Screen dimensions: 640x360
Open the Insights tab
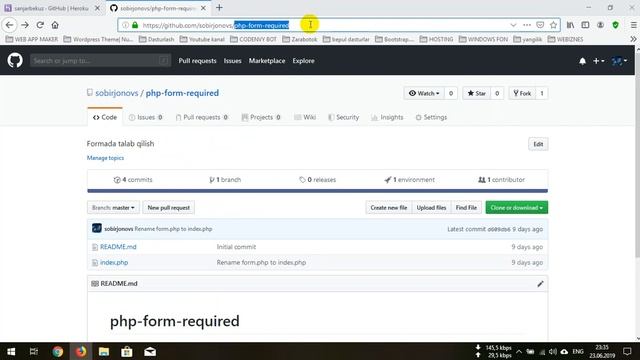(x=387, y=117)
